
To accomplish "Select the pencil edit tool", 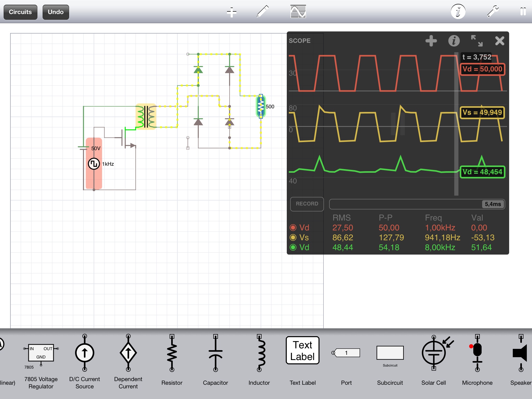I will point(262,12).
